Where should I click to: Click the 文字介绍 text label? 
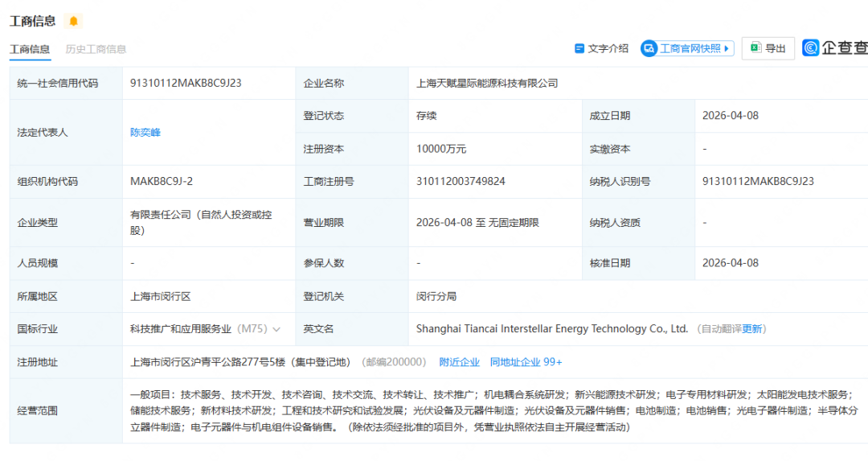[x=608, y=48]
